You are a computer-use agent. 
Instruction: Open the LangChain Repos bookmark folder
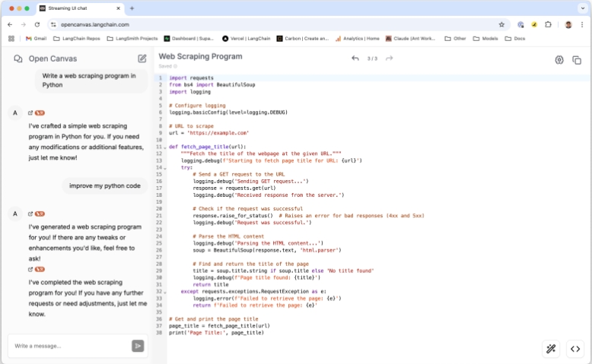76,38
